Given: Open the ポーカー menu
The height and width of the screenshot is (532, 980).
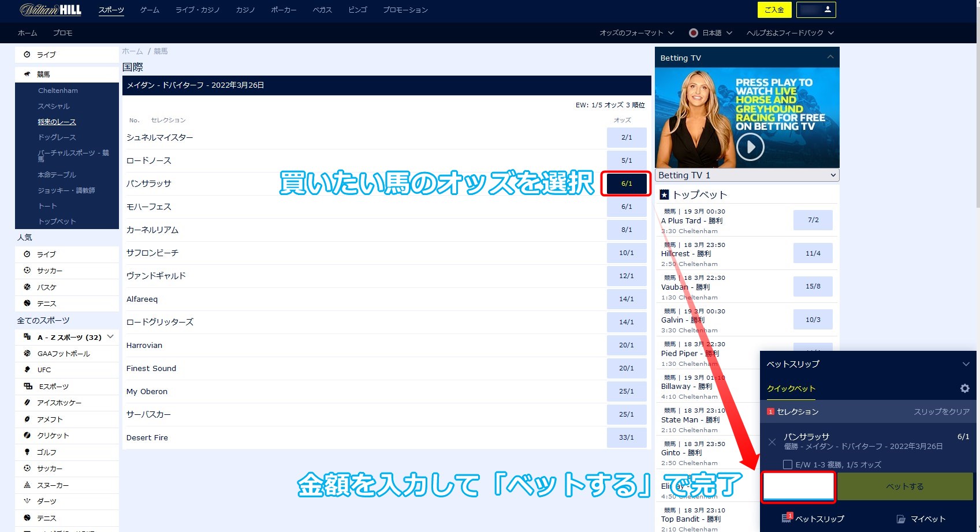Looking at the screenshot, I should point(284,10).
